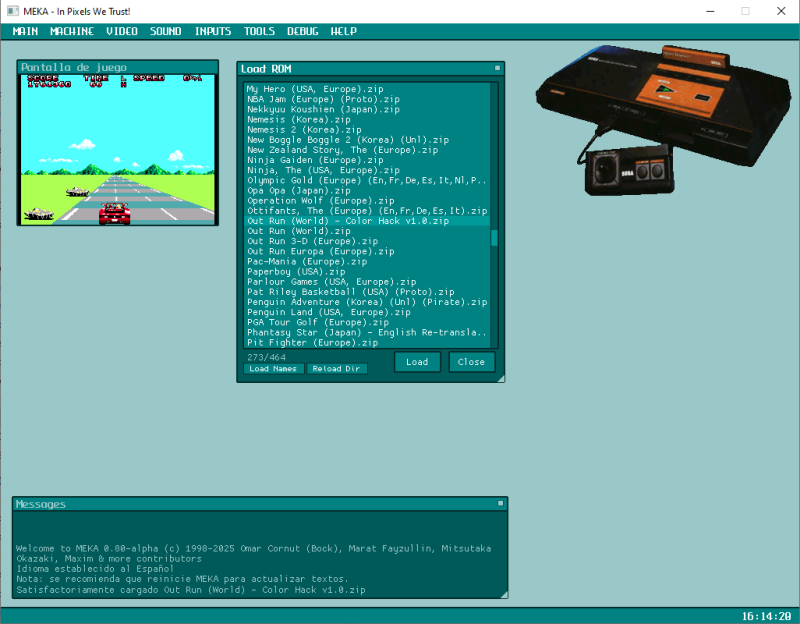Select Out Run (World) - Color Hack v1.0.zip
This screenshot has height=624, width=800.
pos(367,221)
